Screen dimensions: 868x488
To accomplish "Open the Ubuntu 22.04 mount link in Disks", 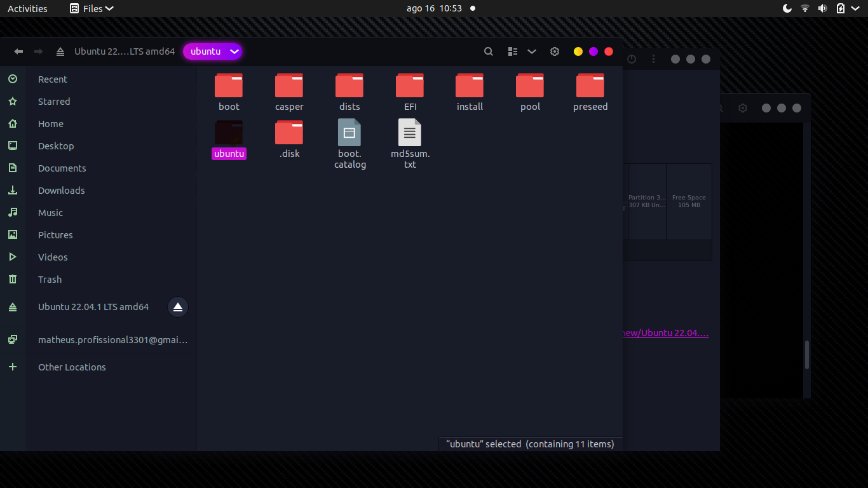I will click(x=665, y=333).
